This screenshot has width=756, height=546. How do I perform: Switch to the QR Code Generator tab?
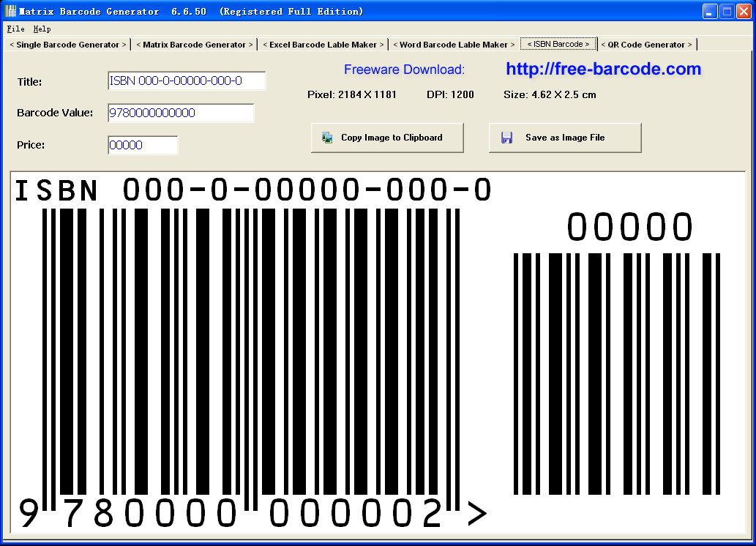pos(647,44)
